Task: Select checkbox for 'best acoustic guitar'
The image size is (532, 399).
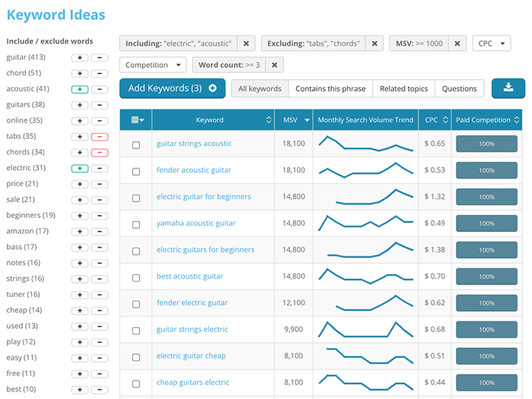Action: click(x=136, y=277)
